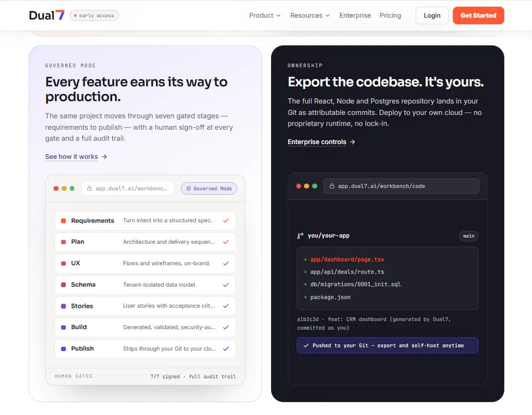Select the Publish stage label
The width and height of the screenshot is (532, 415).
click(83, 349)
